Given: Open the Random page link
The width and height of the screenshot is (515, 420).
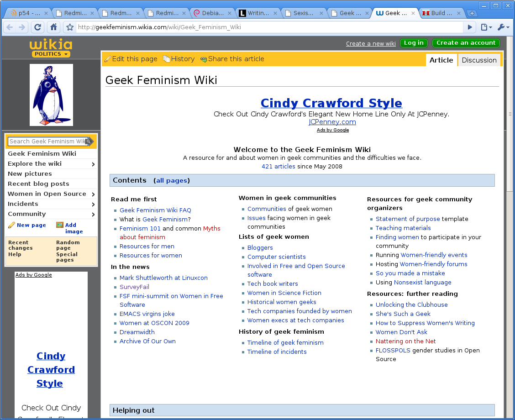Looking at the screenshot, I should click(x=68, y=245).
